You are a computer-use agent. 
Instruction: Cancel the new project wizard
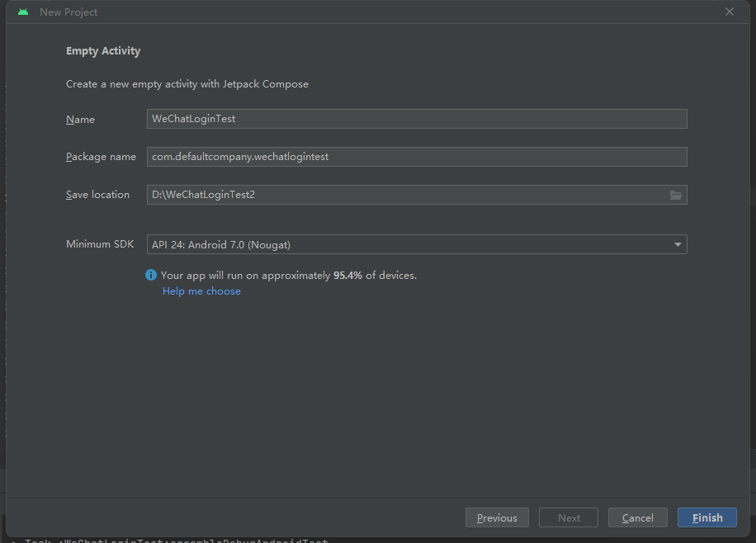point(638,517)
